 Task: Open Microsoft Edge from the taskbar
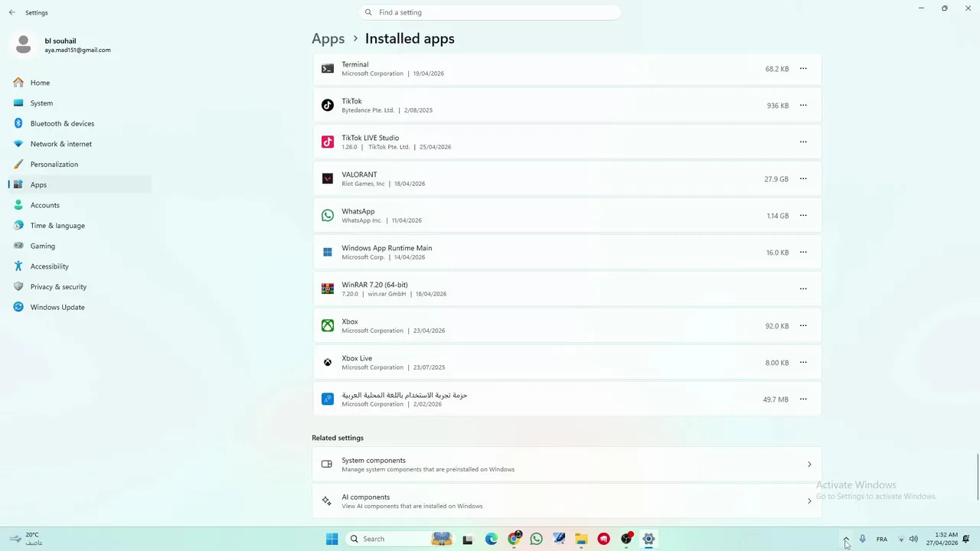point(492,539)
